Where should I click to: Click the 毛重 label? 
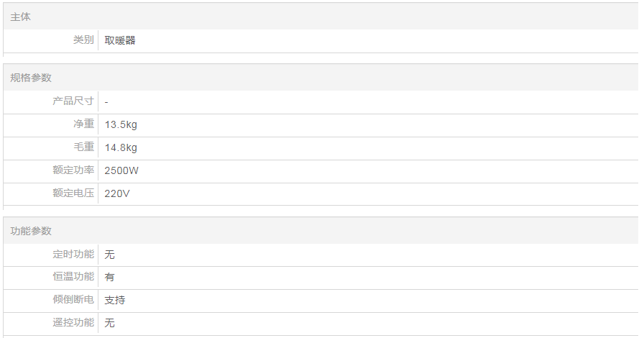tap(83, 147)
